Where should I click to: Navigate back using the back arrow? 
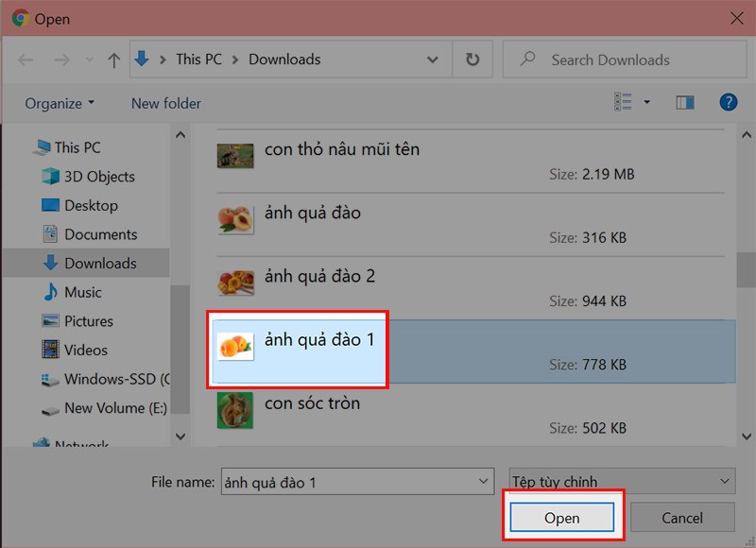(26, 59)
